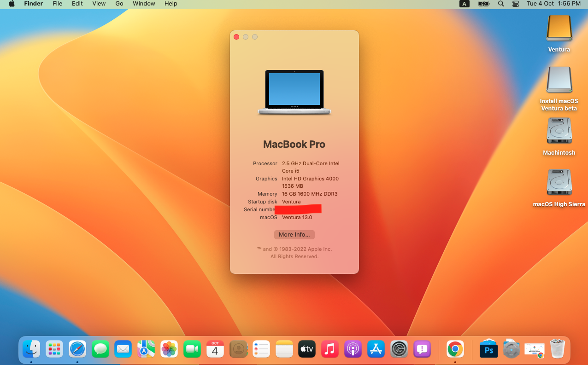
Task: Open Finder from the dock
Action: point(31,350)
